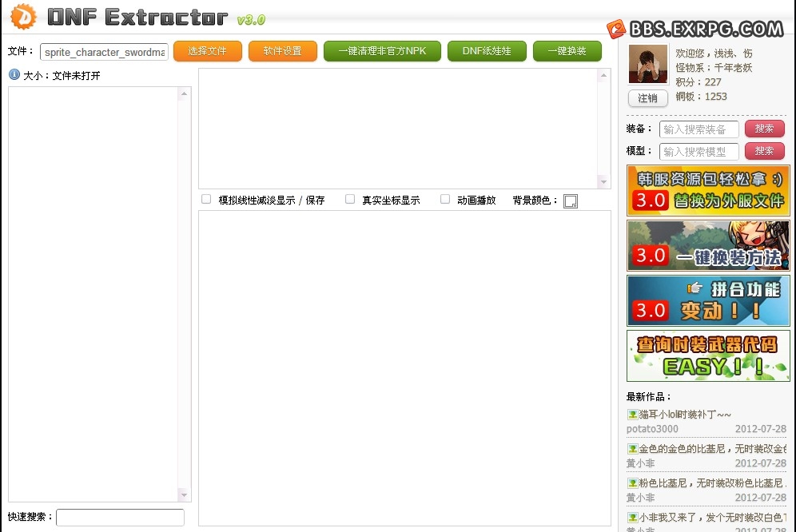Open 猫耳小lol时装补丁~~ post link
The height and width of the screenshot is (532, 796).
click(x=685, y=415)
